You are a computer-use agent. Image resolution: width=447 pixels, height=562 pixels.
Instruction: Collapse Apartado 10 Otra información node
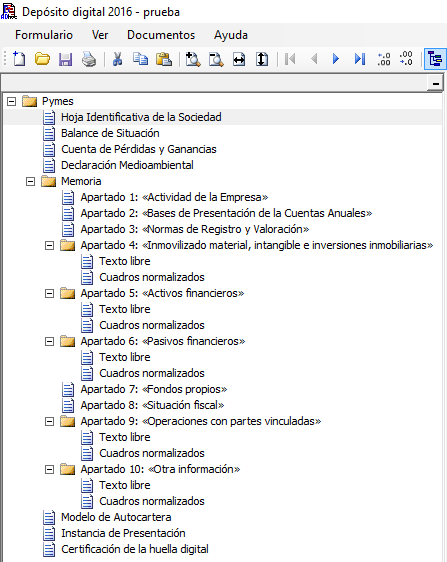49,470
